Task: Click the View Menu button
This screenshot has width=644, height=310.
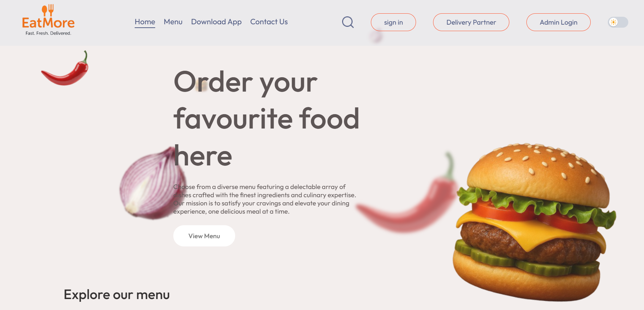Action: click(x=204, y=236)
